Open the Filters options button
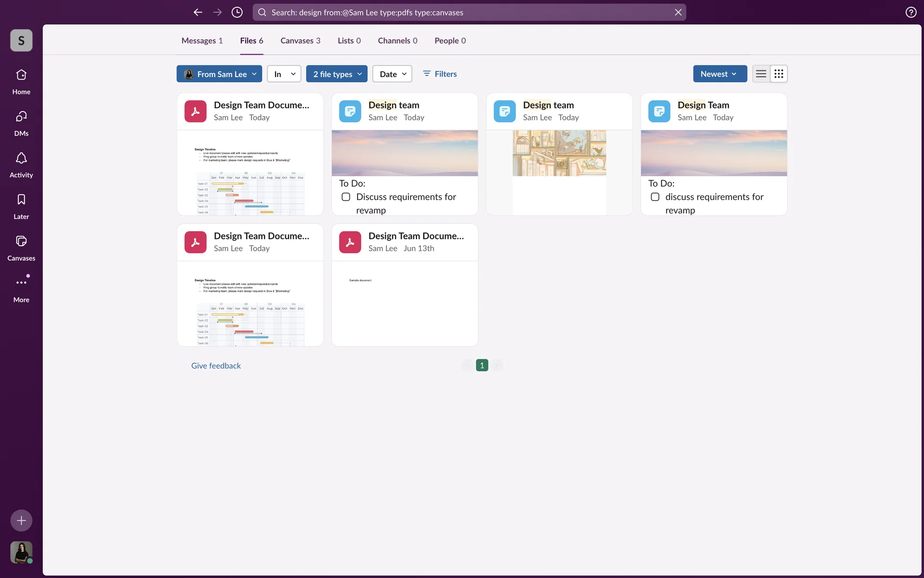 (440, 74)
